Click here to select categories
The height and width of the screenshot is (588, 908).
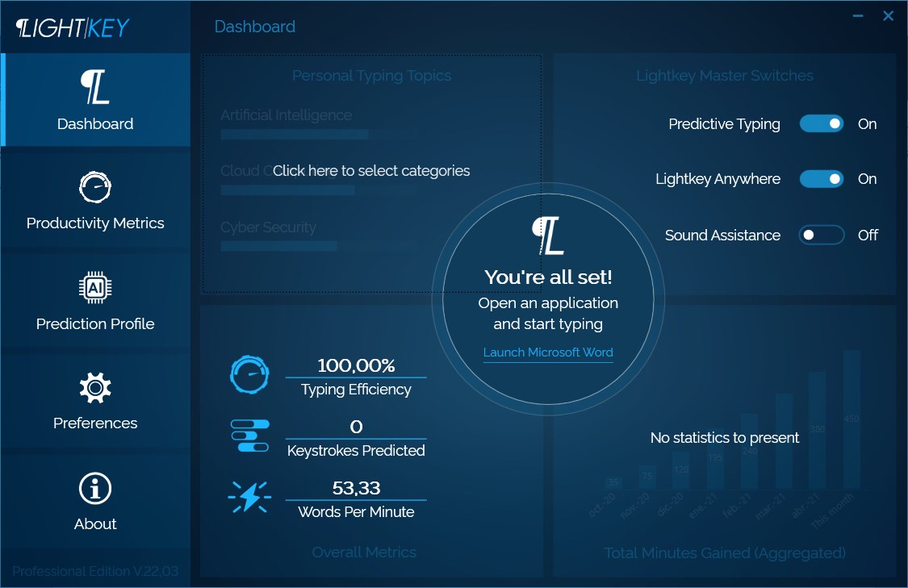371,171
